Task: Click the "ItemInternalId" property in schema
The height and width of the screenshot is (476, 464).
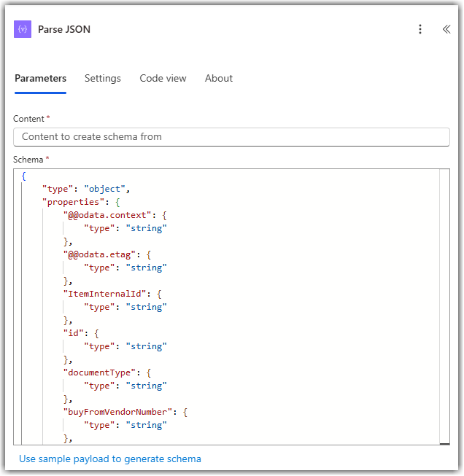Action: point(106,294)
